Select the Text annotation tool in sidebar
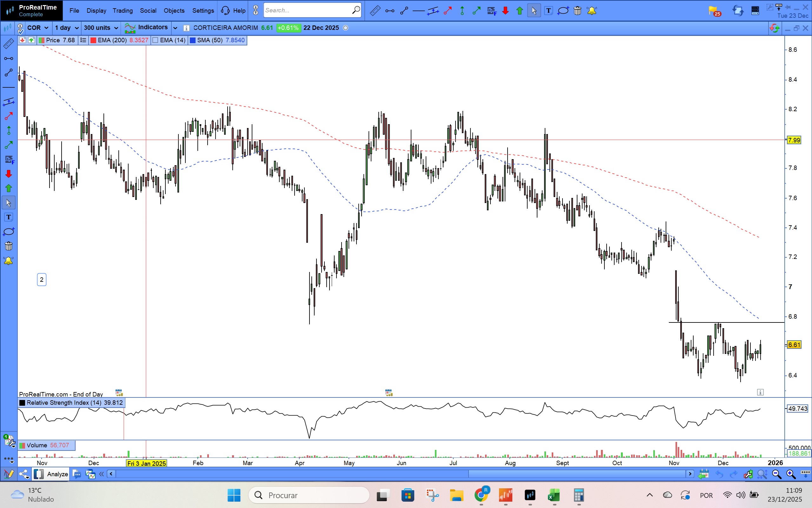The height and width of the screenshot is (508, 812). pyautogui.click(x=9, y=217)
